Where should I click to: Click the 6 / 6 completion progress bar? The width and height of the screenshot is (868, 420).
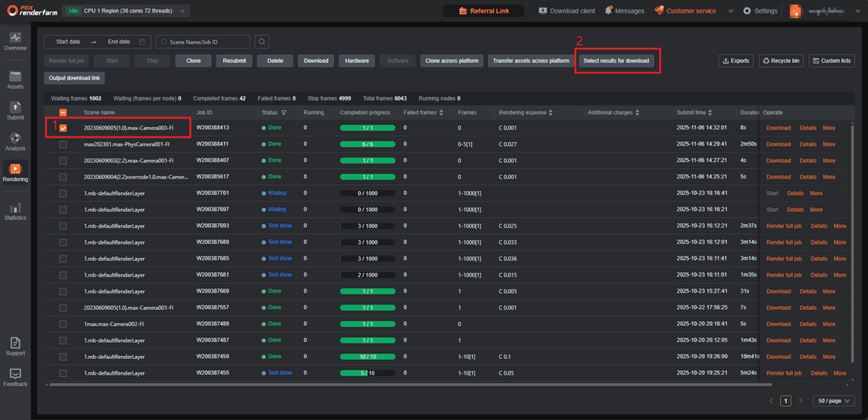(x=367, y=144)
